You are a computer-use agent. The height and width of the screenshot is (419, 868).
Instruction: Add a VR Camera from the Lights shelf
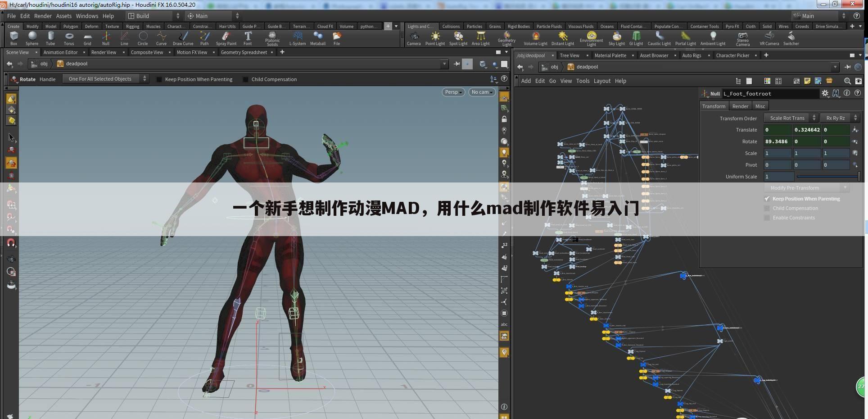click(x=769, y=38)
